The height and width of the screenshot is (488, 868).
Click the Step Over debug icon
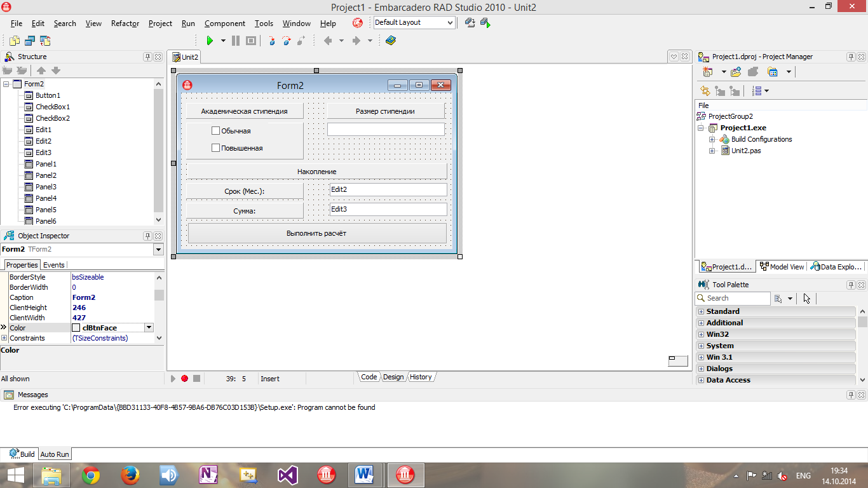click(286, 41)
